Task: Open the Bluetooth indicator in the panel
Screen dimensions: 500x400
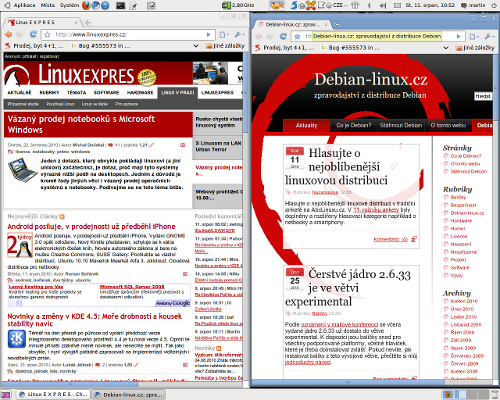Action: point(369,5)
